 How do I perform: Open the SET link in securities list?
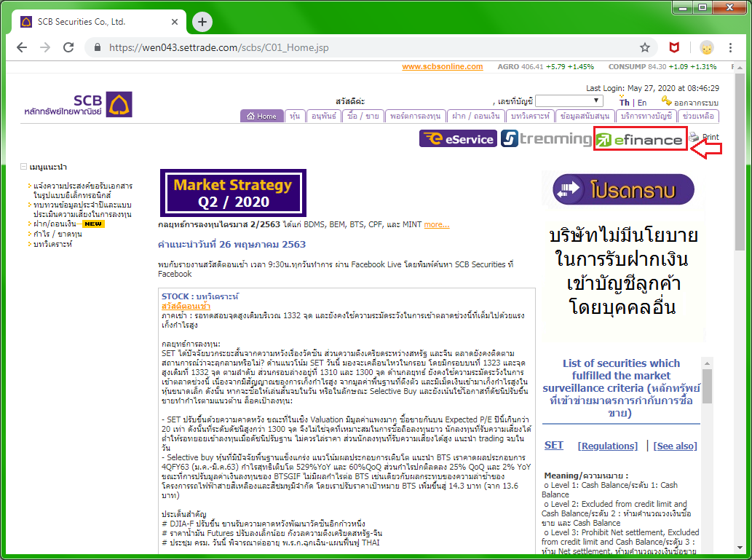tap(553, 446)
